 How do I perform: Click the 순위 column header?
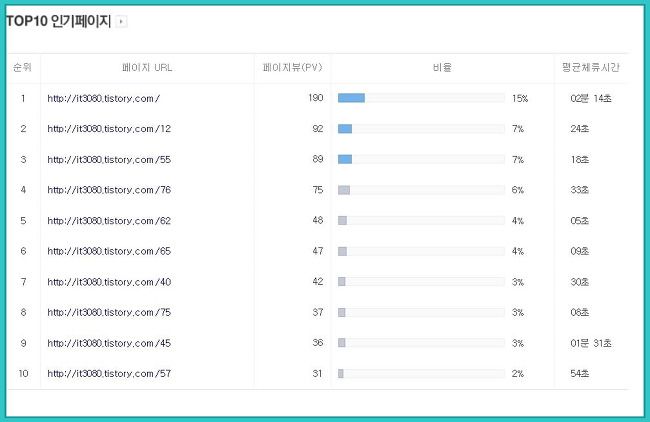(22, 67)
